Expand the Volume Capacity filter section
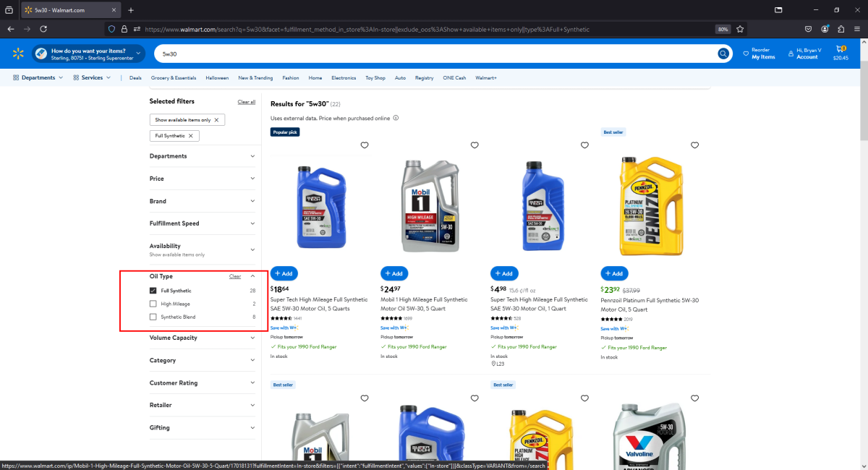 click(x=203, y=338)
